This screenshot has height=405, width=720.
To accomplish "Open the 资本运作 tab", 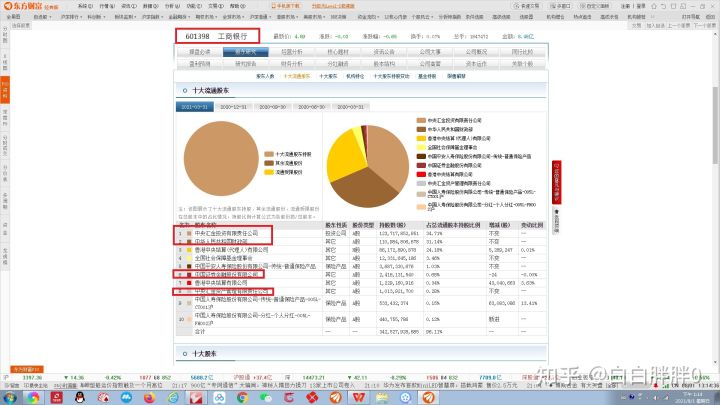I will [476, 64].
